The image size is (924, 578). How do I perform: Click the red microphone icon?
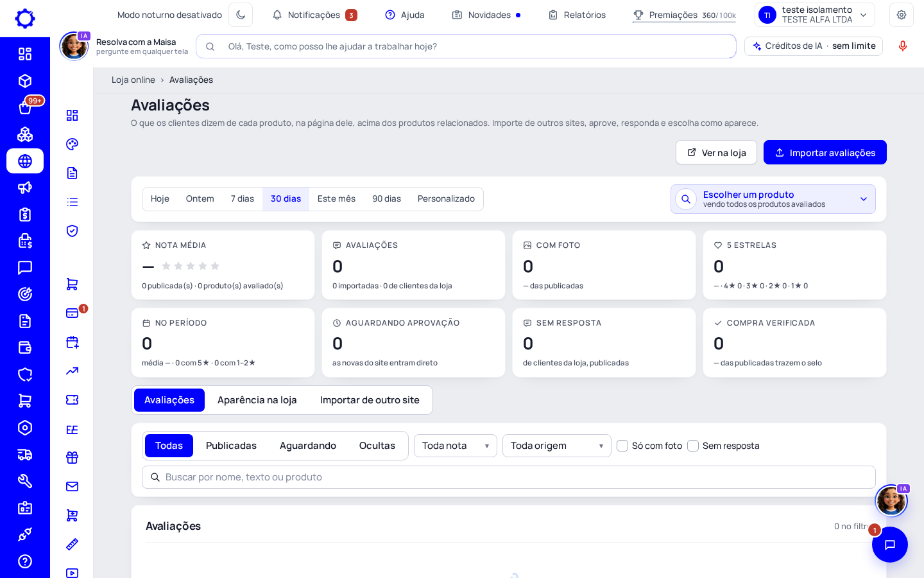click(903, 46)
